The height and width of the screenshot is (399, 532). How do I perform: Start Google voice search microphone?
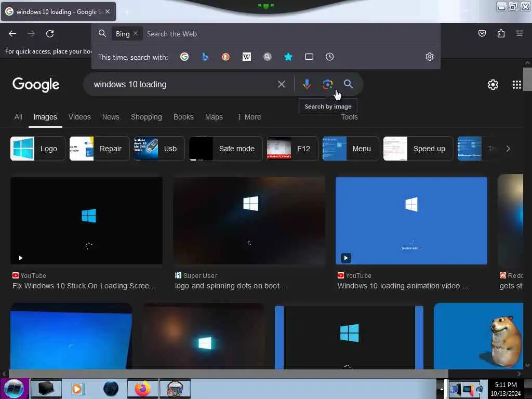307,84
